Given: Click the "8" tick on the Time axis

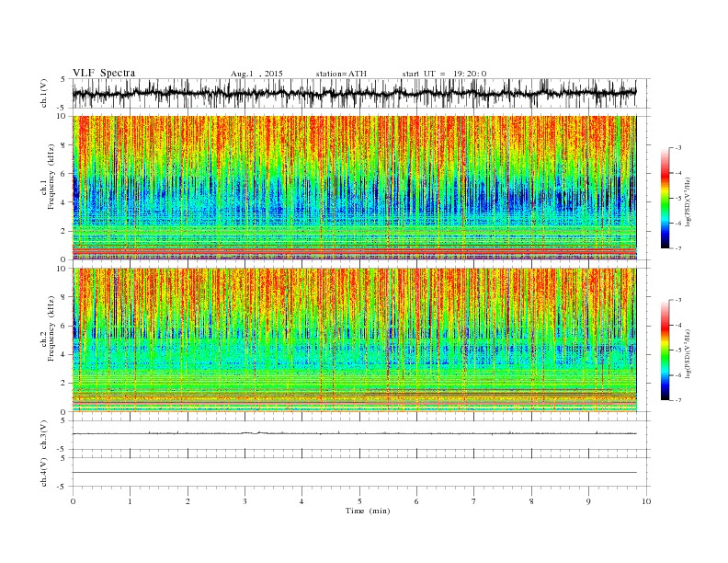Looking at the screenshot, I should click(x=531, y=501).
